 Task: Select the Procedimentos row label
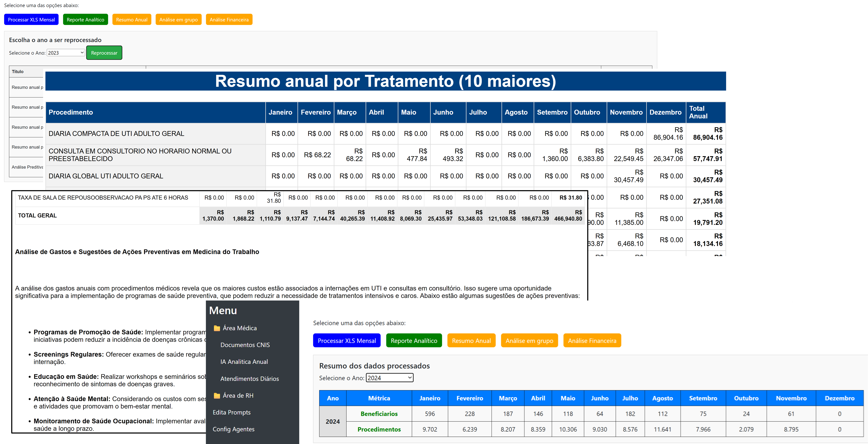coord(379,429)
